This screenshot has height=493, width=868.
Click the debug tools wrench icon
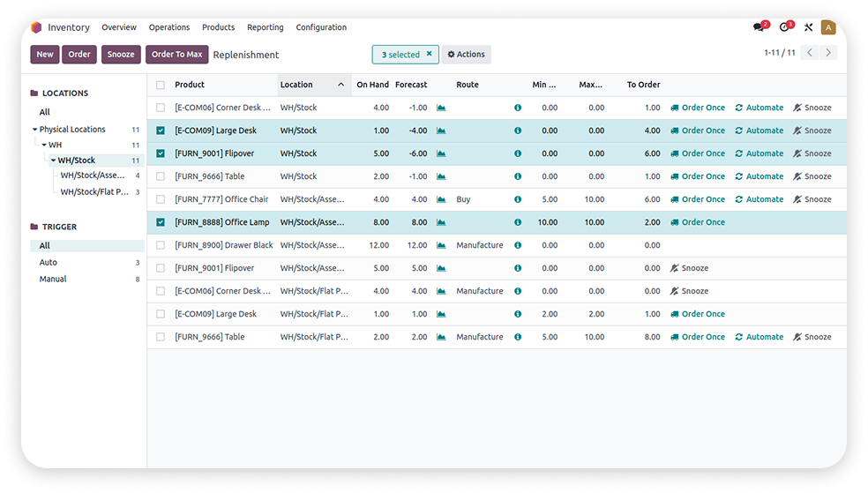tap(808, 27)
